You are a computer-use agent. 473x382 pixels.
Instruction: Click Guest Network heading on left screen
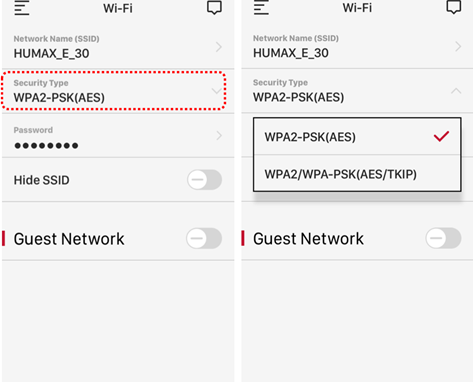pyautogui.click(x=69, y=239)
